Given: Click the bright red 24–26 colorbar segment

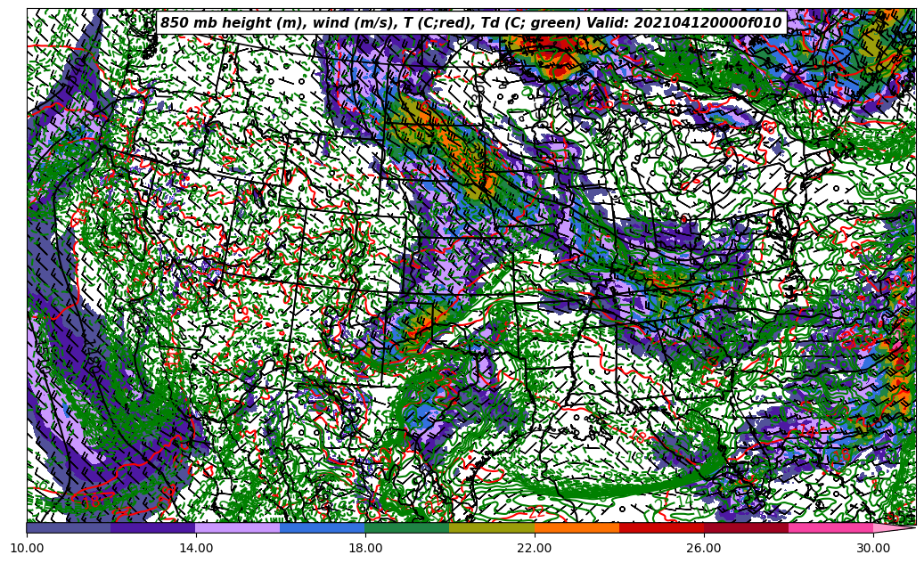Looking at the screenshot, I should click(x=661, y=527).
